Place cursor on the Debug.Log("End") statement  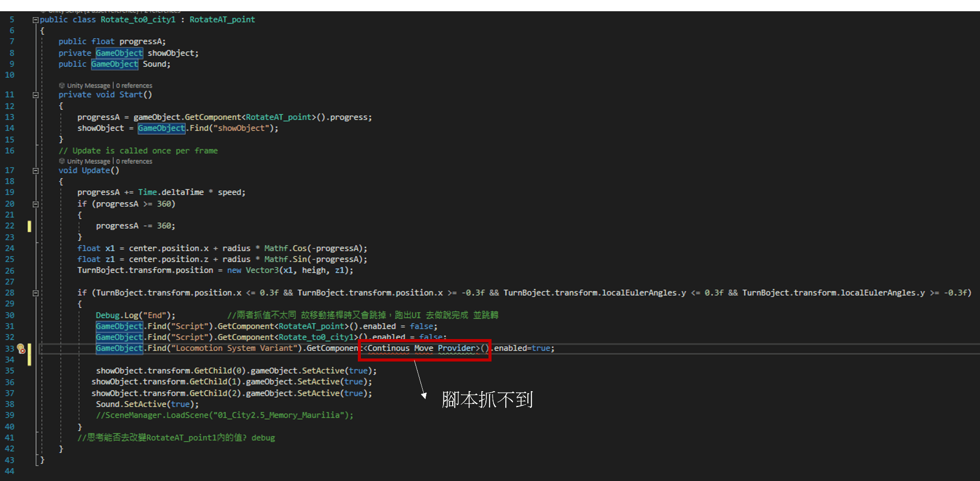[135, 315]
